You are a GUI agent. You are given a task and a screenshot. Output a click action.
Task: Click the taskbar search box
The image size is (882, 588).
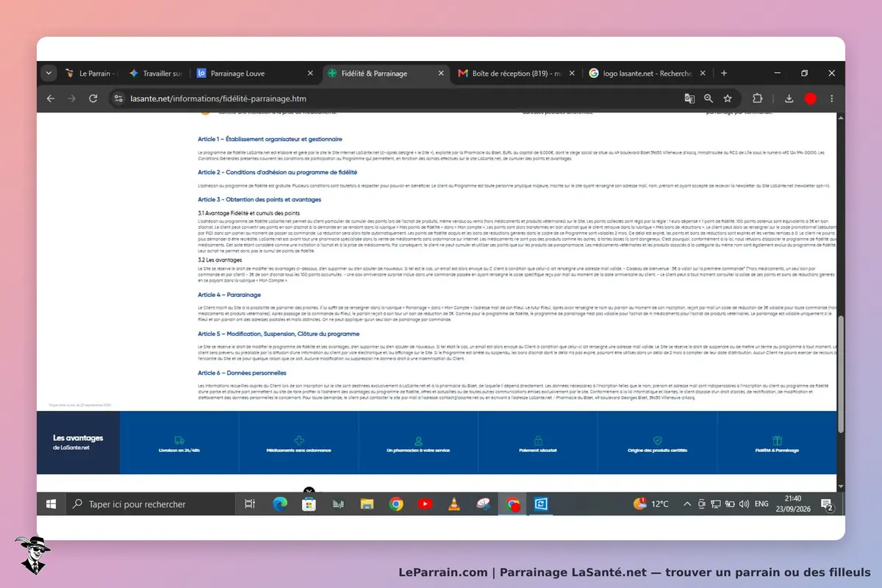(x=151, y=504)
